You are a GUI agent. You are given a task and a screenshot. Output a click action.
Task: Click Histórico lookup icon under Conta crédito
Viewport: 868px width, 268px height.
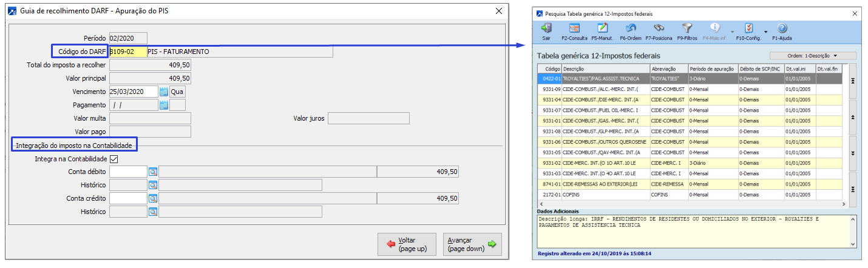click(x=153, y=212)
